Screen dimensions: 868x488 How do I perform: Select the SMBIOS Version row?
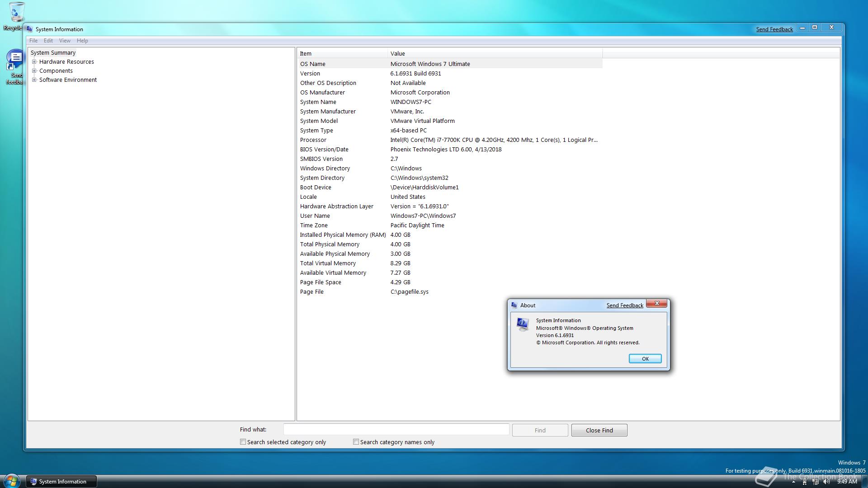(x=450, y=159)
